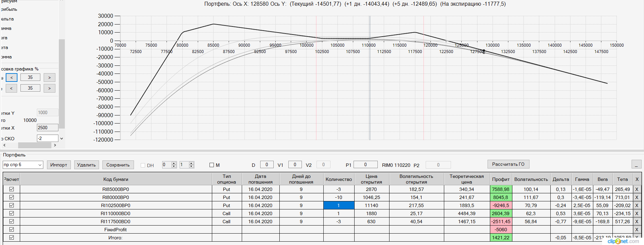Uncheck the calculation box for RI85000BP0

tap(12, 189)
